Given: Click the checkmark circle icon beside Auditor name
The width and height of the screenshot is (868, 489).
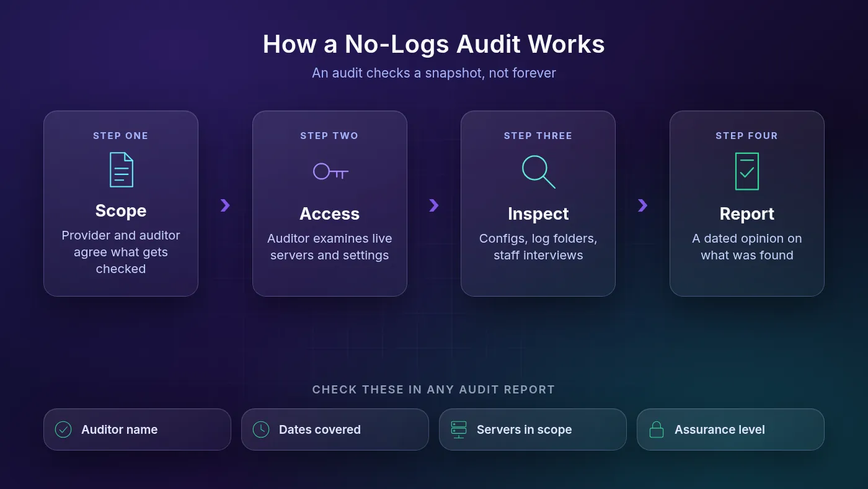Looking at the screenshot, I should coord(63,429).
